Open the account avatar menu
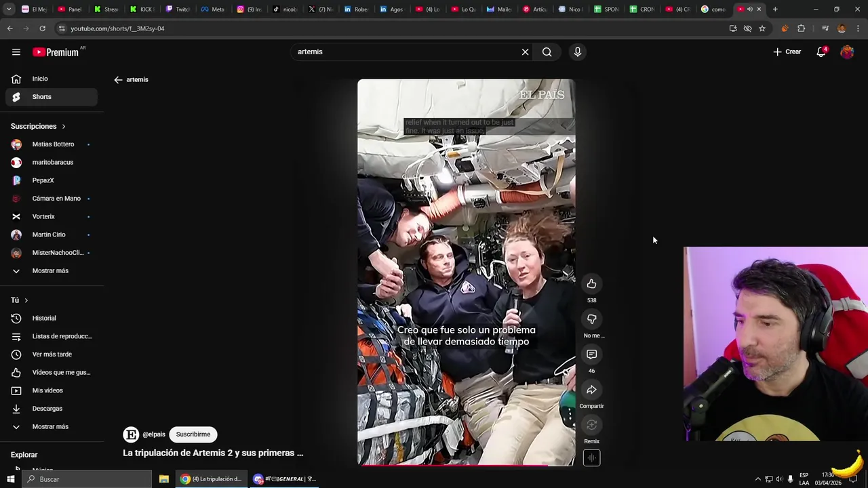 point(847,52)
